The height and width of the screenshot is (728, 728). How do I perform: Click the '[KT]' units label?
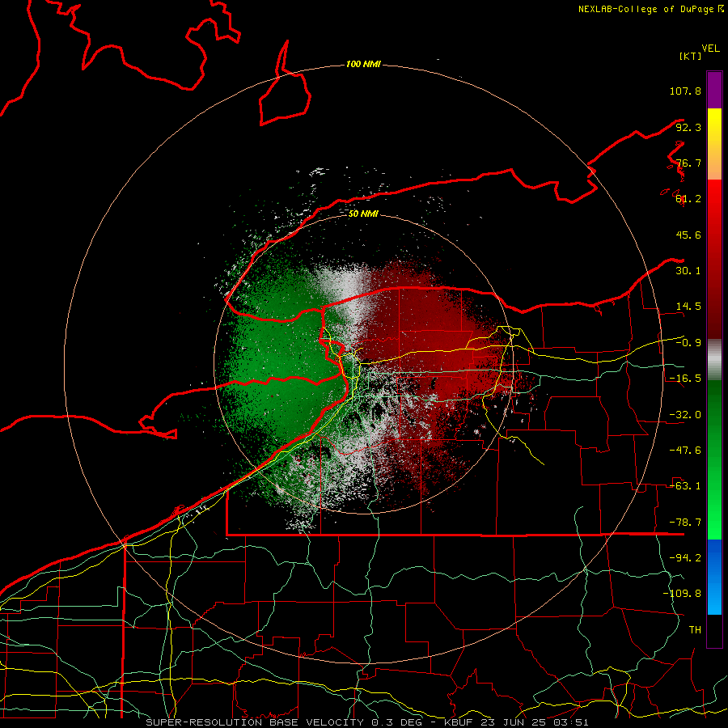[x=691, y=56]
